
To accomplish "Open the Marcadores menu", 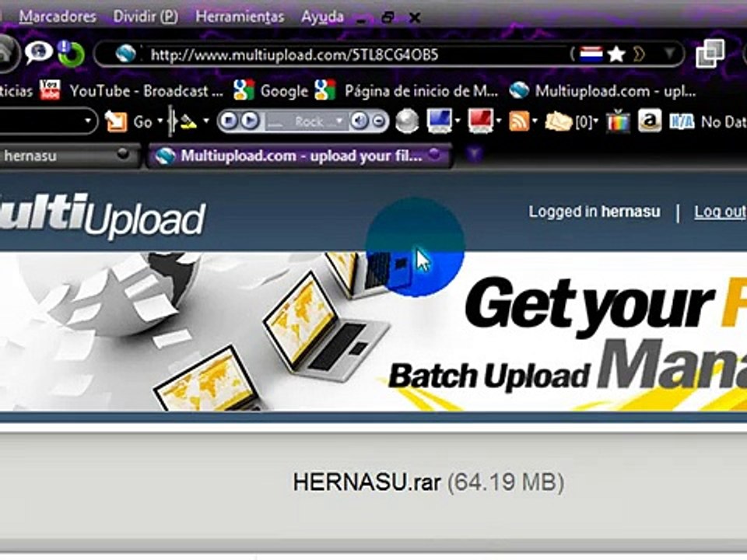I will click(x=58, y=16).
